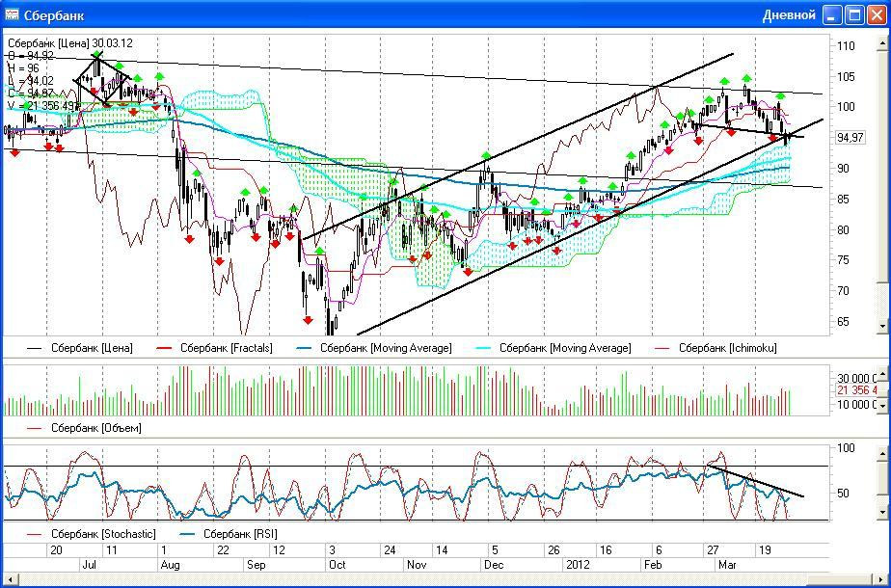
Task: Click the volume panel scroll-down arrow
Action: pos(882,406)
